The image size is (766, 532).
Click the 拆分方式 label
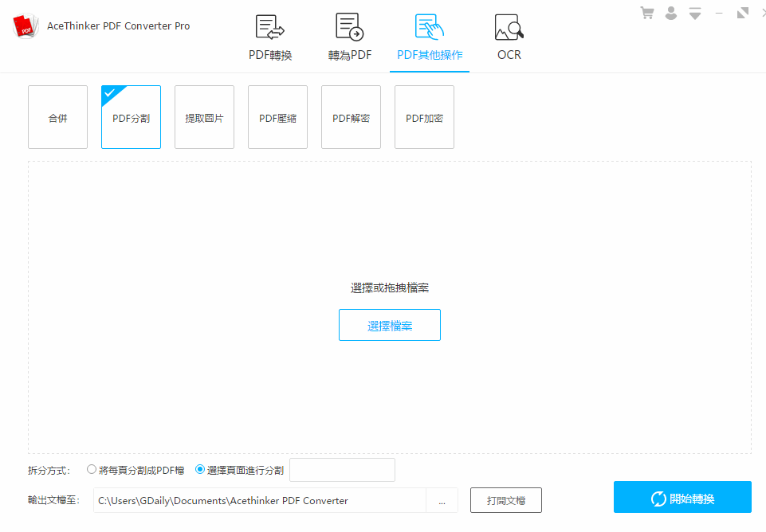coord(49,471)
